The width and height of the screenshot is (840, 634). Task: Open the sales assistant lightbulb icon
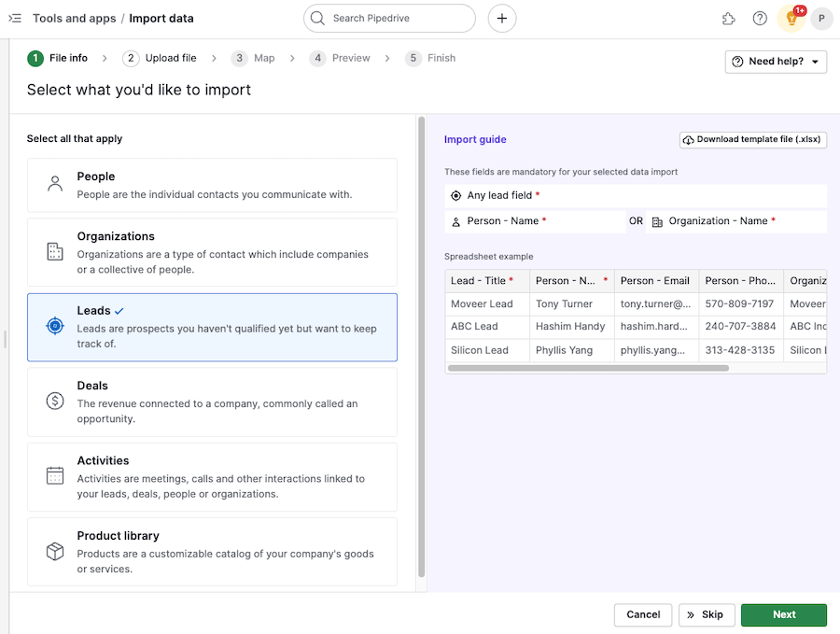click(x=791, y=19)
